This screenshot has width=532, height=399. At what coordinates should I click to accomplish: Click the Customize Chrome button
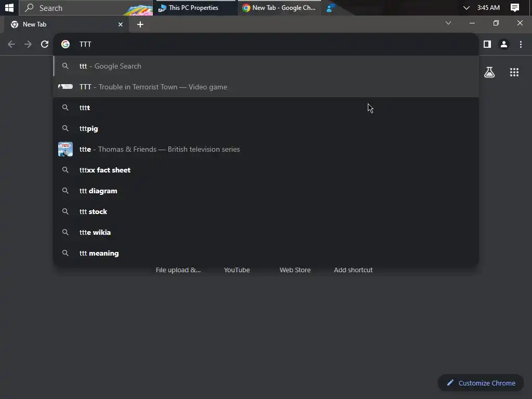click(481, 383)
